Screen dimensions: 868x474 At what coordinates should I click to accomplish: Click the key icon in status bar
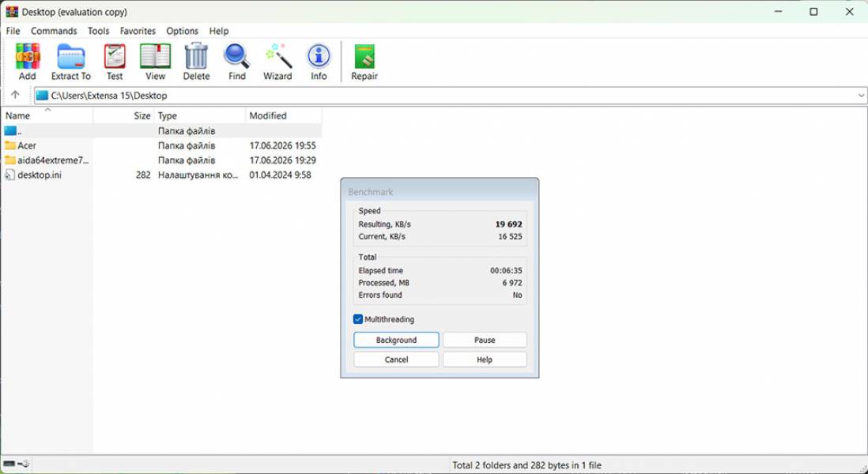pos(23,464)
